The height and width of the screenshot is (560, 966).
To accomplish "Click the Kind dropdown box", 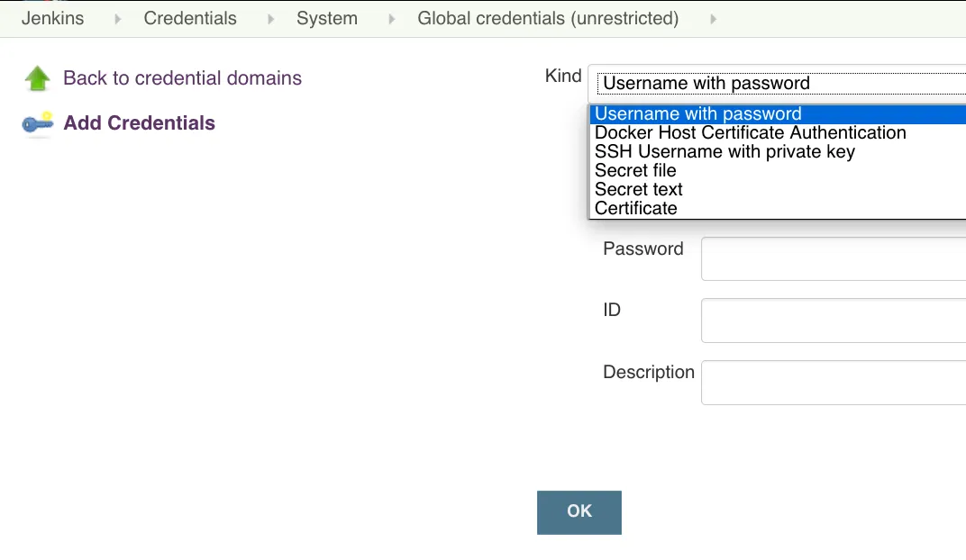I will coord(779,83).
